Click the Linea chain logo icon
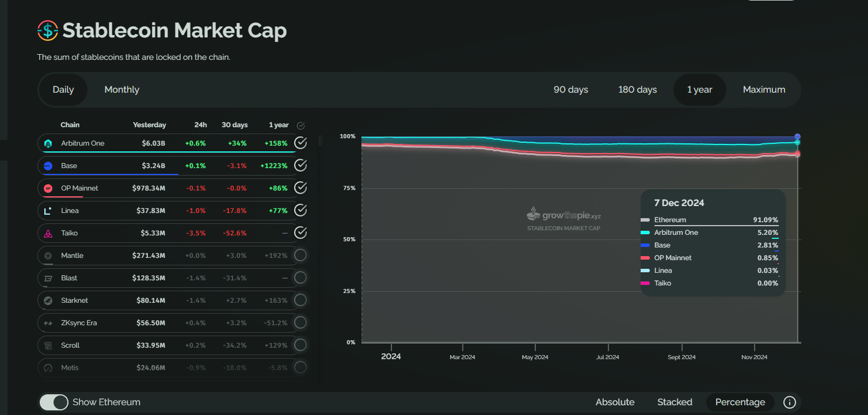Screen dimensions: 868x415 pos(48,211)
